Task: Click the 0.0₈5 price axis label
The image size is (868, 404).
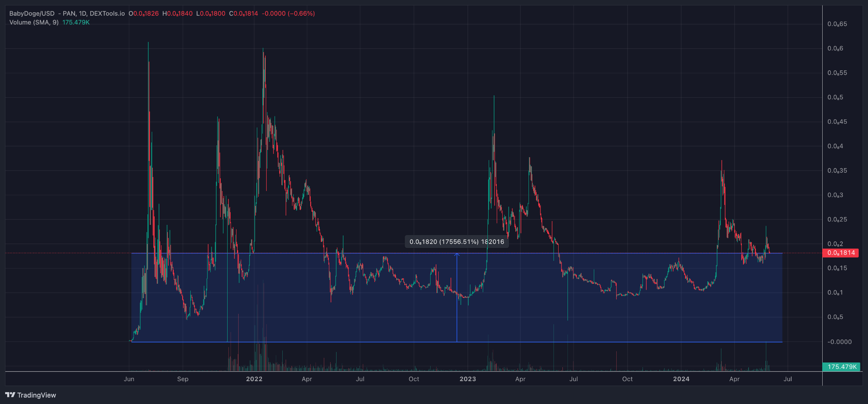Action: (x=835, y=97)
